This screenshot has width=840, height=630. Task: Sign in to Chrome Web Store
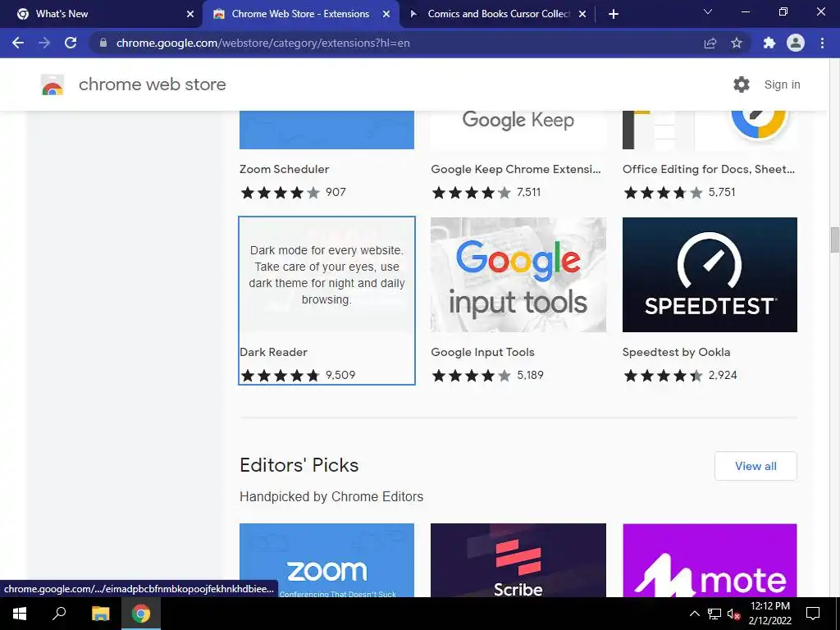point(782,84)
